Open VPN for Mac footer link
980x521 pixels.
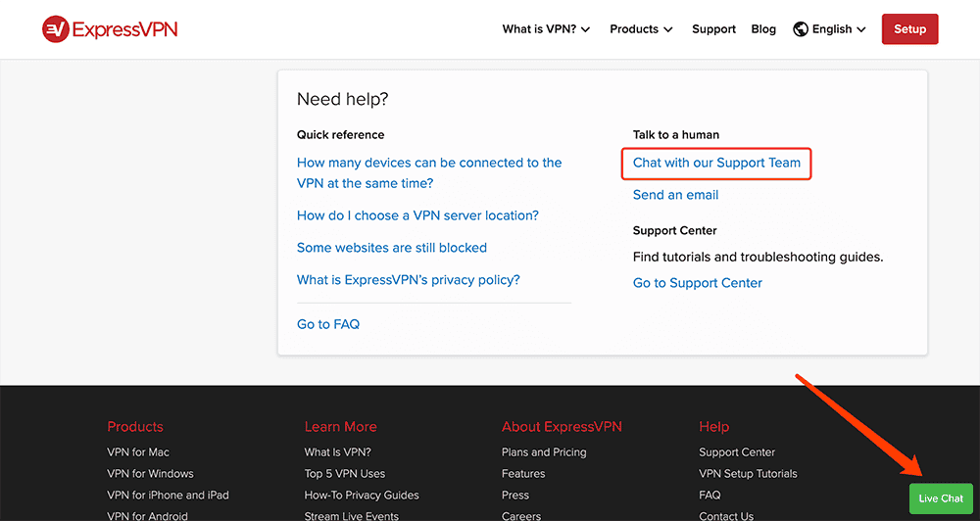click(138, 452)
